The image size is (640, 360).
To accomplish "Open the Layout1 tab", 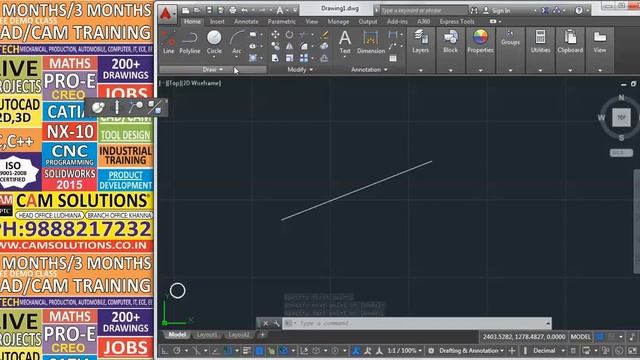I will [x=207, y=335].
